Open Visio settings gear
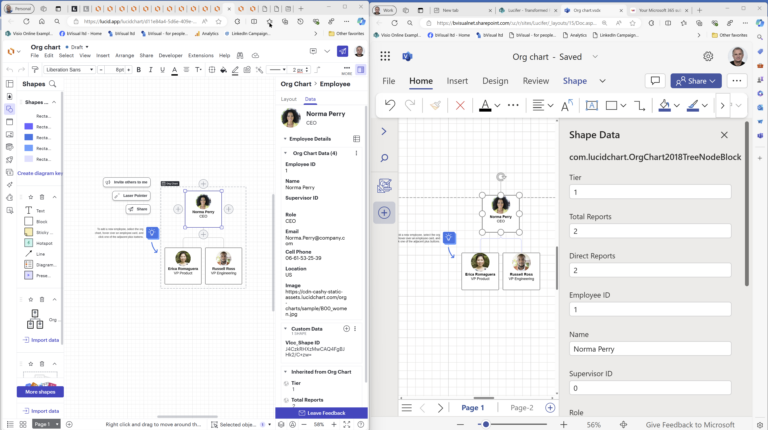Image resolution: width=768 pixels, height=430 pixels. point(708,56)
